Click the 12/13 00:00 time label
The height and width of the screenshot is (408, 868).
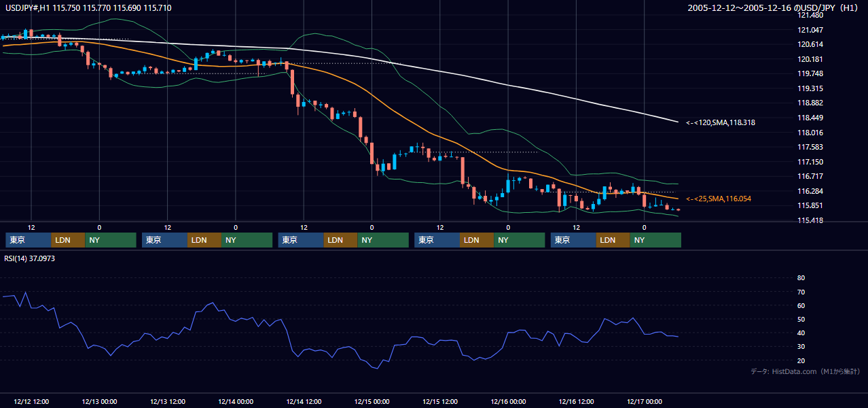tap(99, 402)
